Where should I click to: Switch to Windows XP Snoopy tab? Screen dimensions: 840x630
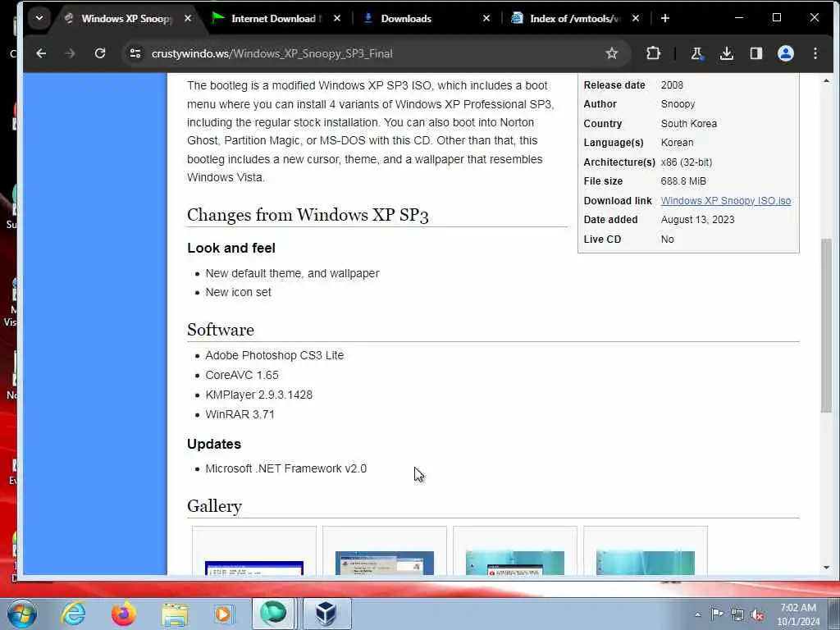[126, 18]
